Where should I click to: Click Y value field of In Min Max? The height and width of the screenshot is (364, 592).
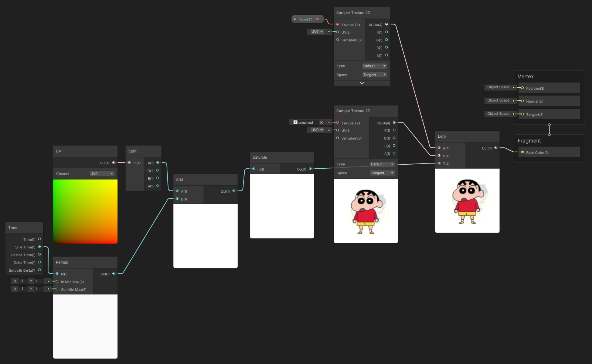click(39, 281)
